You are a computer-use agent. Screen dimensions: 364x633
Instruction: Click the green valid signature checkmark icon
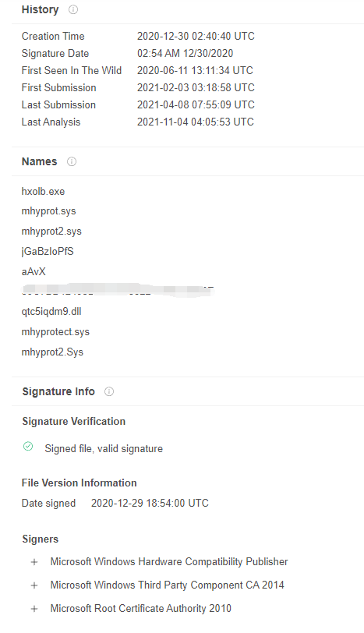[x=28, y=446]
